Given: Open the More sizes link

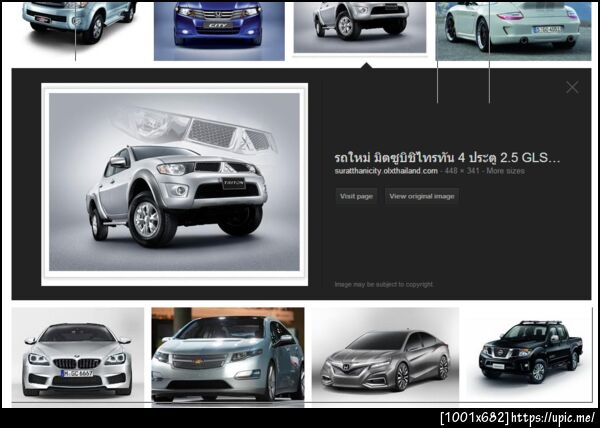Looking at the screenshot, I should pyautogui.click(x=505, y=171).
